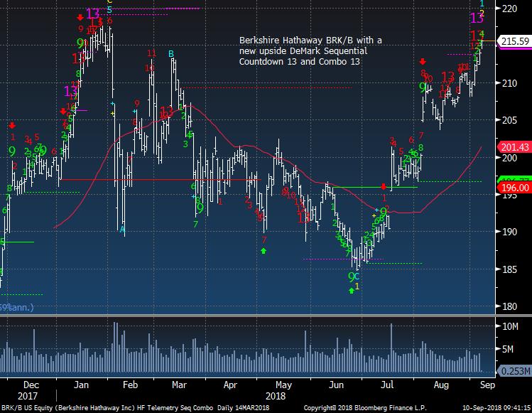The image size is (532, 413).
Task: Click the 210 price axis tick
Action: point(509,83)
